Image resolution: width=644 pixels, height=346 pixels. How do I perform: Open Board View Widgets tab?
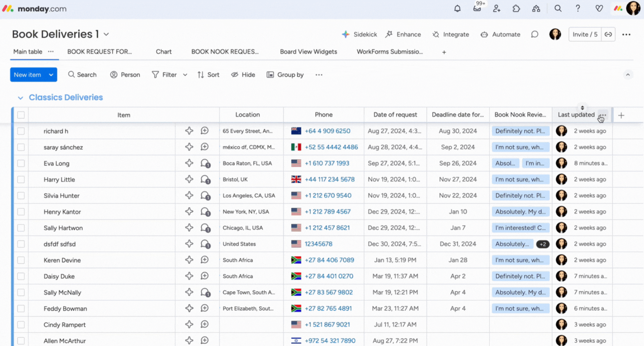click(x=308, y=51)
